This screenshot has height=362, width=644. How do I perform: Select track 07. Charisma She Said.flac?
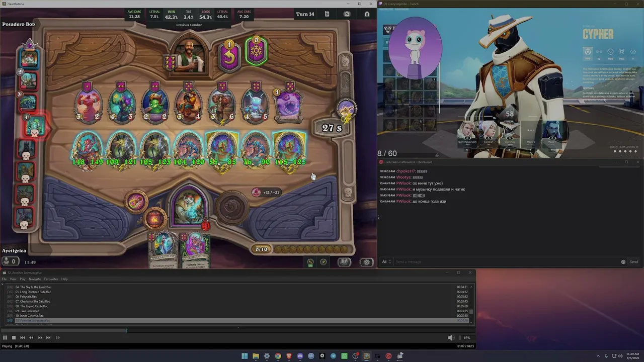point(236,301)
